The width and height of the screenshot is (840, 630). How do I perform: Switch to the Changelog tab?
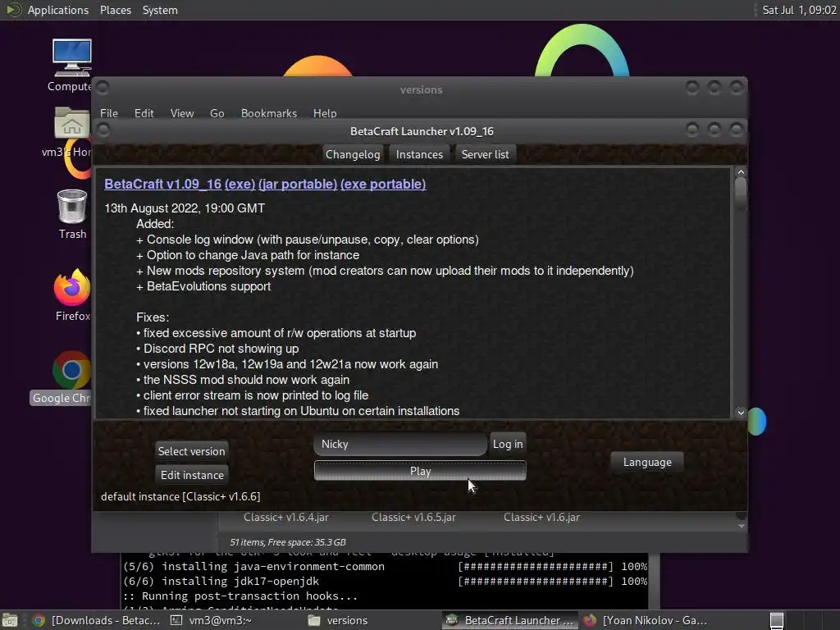353,154
